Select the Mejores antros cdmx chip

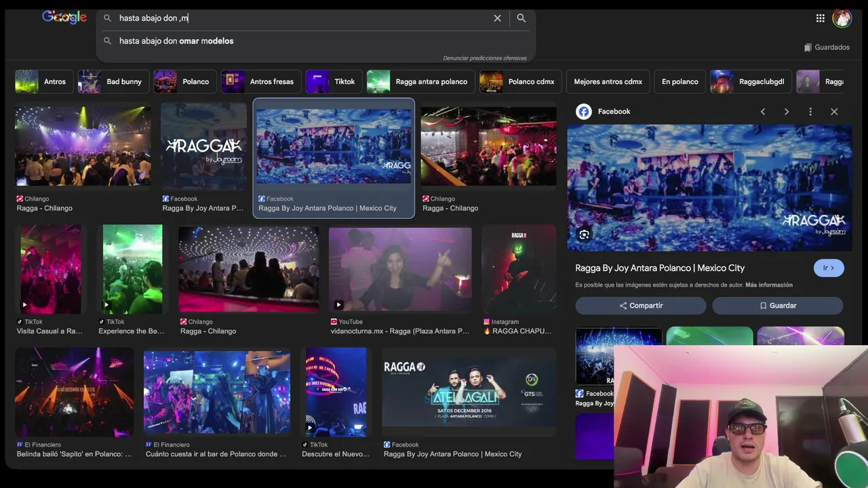(608, 81)
